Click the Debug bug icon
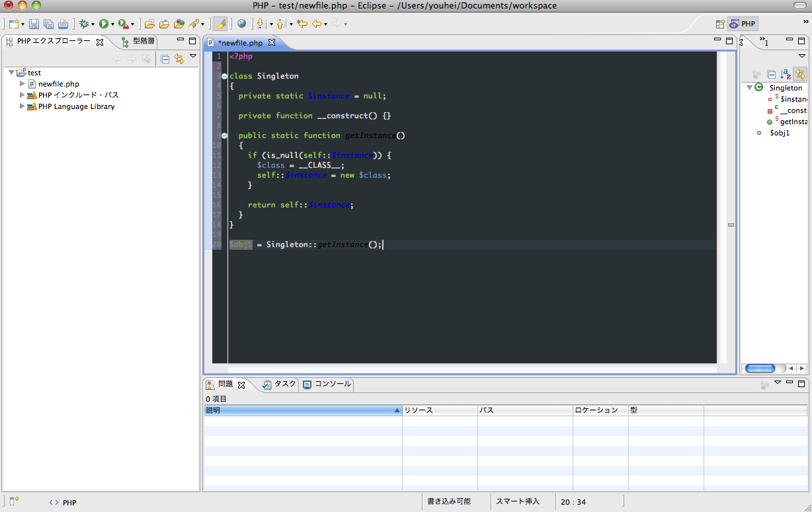This screenshot has width=812, height=512. (84, 24)
